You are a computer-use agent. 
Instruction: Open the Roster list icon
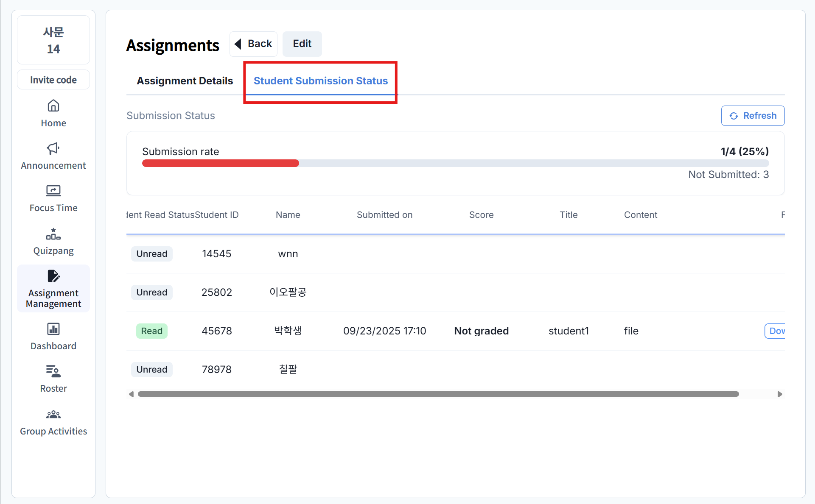pos(53,371)
